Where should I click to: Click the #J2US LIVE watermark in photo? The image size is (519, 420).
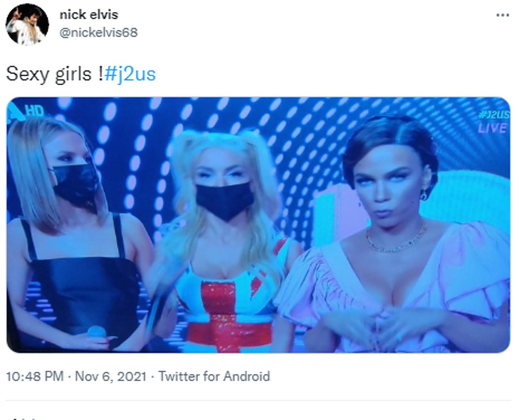[493, 121]
